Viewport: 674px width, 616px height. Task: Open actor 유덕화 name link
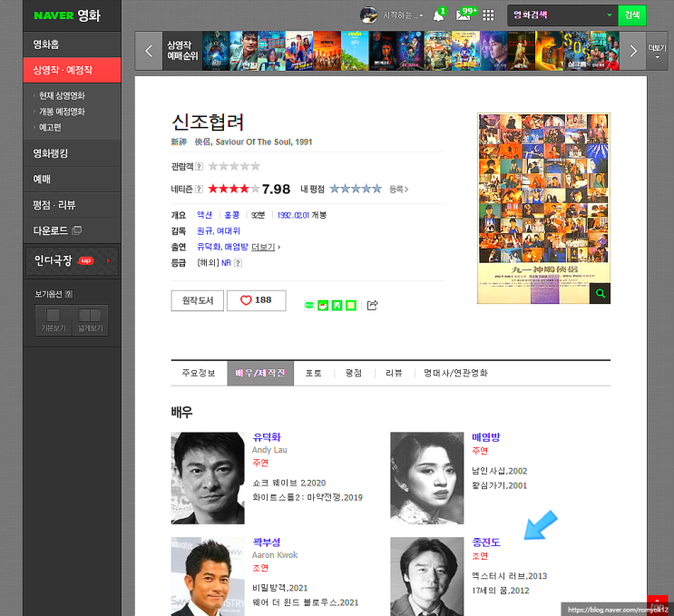(267, 437)
